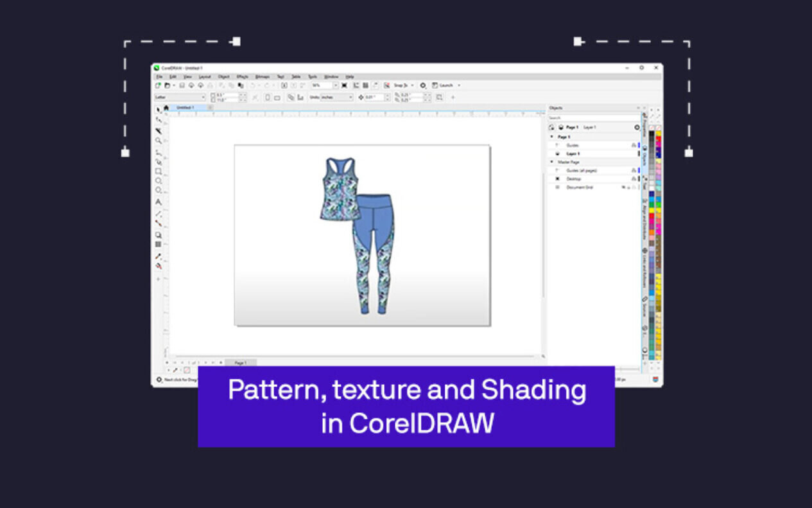Click the Launch button
The width and height of the screenshot is (812, 508).
[445, 85]
